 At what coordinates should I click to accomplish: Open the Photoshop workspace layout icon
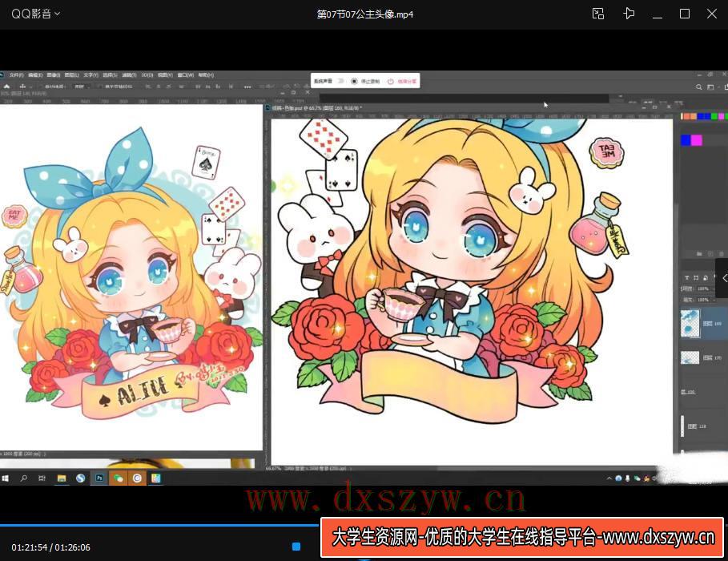710,87
